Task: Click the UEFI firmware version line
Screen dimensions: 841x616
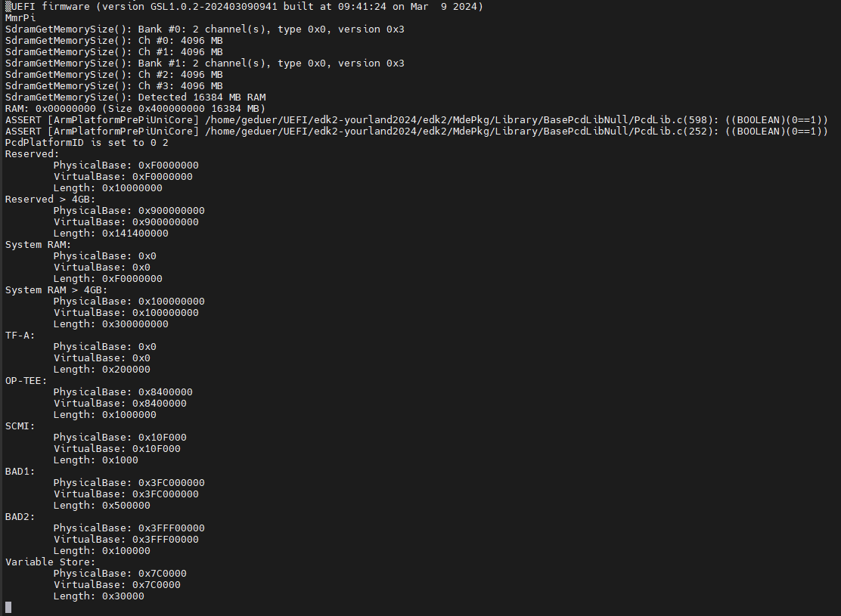Action: pos(244,7)
